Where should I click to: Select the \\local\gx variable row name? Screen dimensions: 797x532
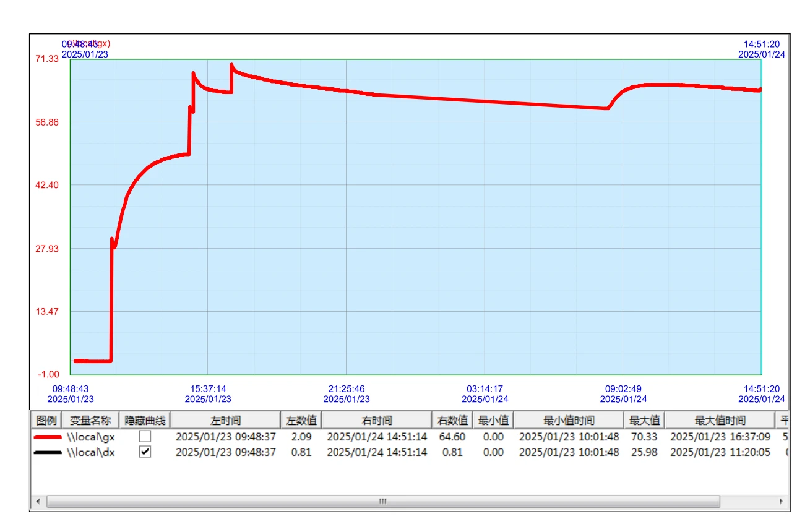click(x=91, y=437)
